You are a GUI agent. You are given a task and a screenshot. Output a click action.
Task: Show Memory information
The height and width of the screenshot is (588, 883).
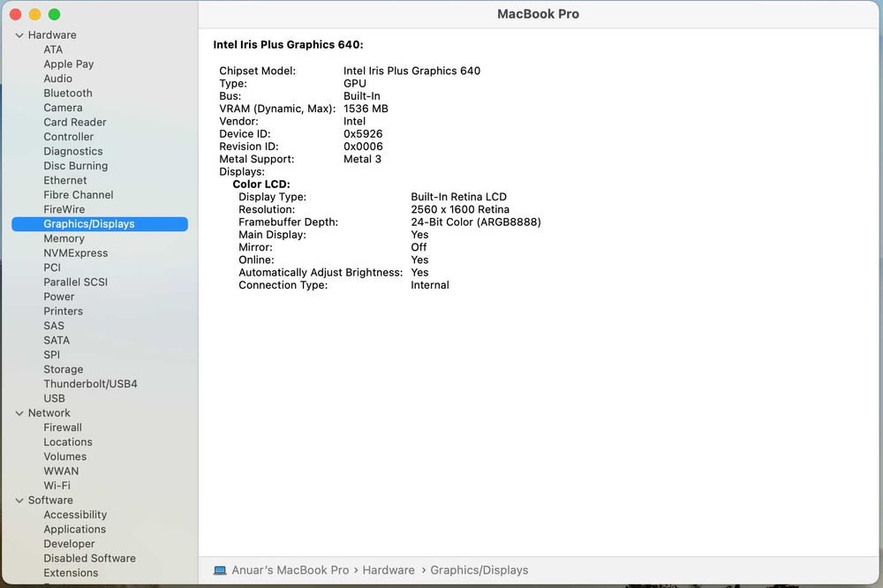[x=64, y=238]
